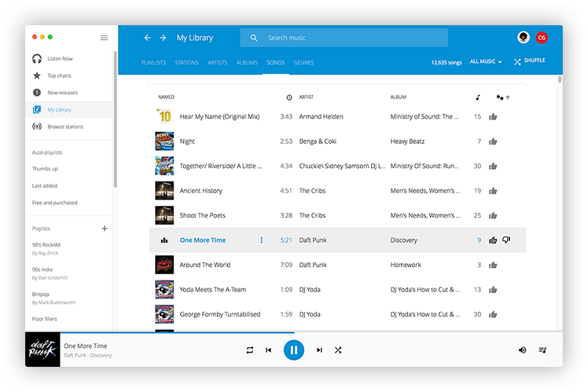This screenshot has width=588, height=392.
Task: Switch to the Artists tab
Action: pyautogui.click(x=218, y=62)
